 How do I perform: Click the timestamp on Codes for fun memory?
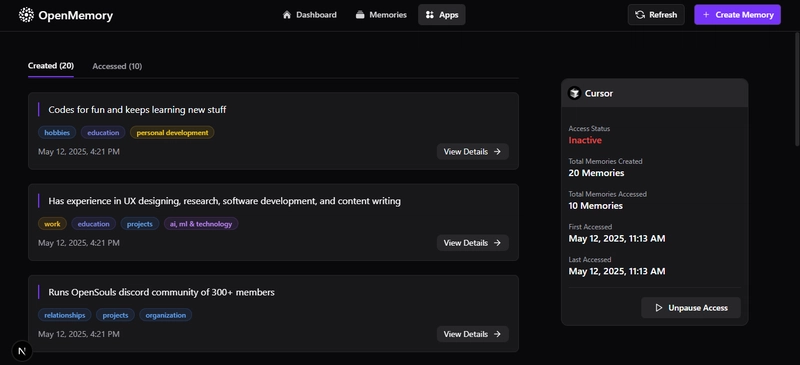click(79, 152)
